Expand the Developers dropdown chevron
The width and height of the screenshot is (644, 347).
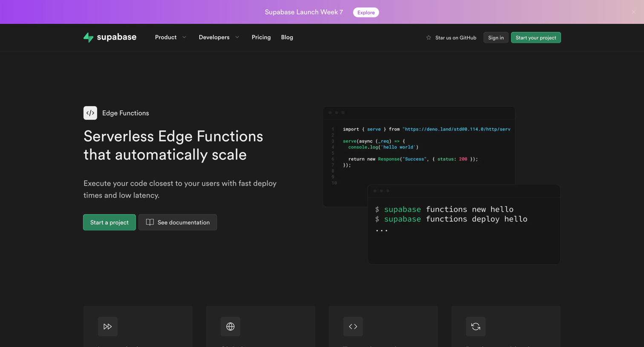click(x=237, y=38)
